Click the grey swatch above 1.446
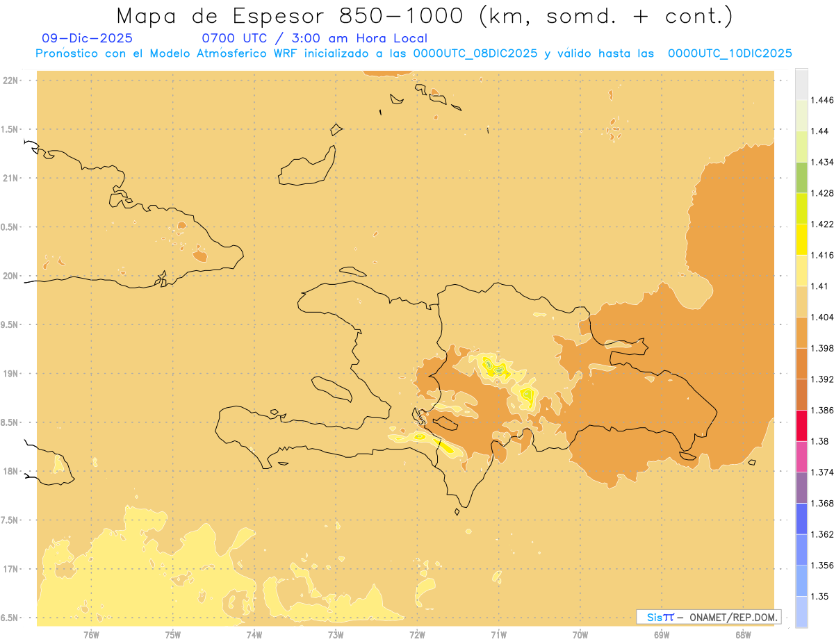Image resolution: width=834 pixels, height=644 pixels. pyautogui.click(x=801, y=84)
